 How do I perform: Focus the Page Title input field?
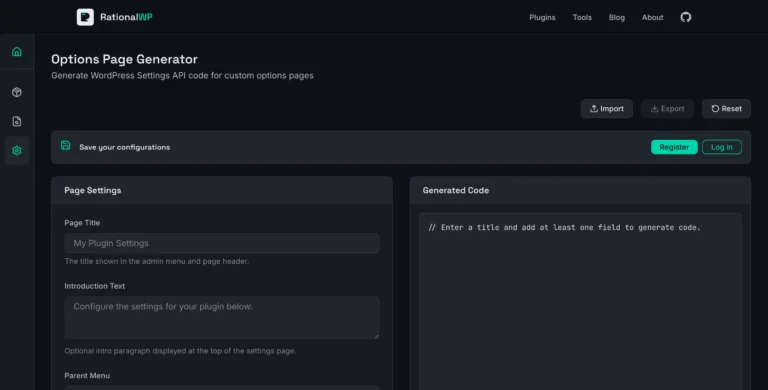coord(222,243)
